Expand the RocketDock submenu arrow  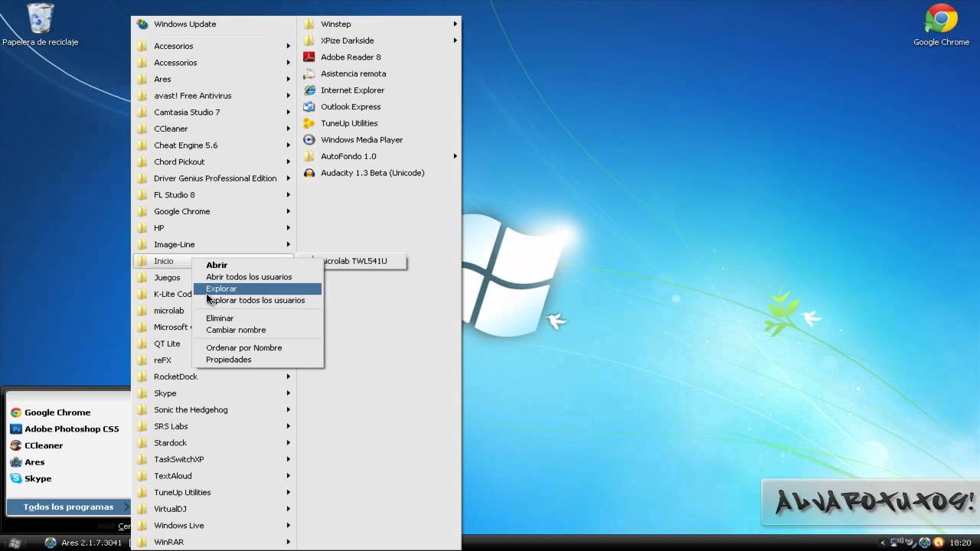(x=289, y=377)
